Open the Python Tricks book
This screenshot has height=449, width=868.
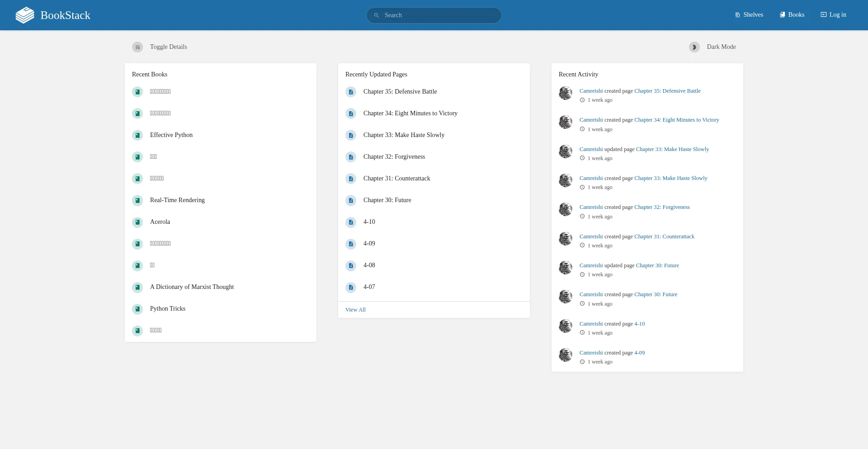tap(168, 309)
